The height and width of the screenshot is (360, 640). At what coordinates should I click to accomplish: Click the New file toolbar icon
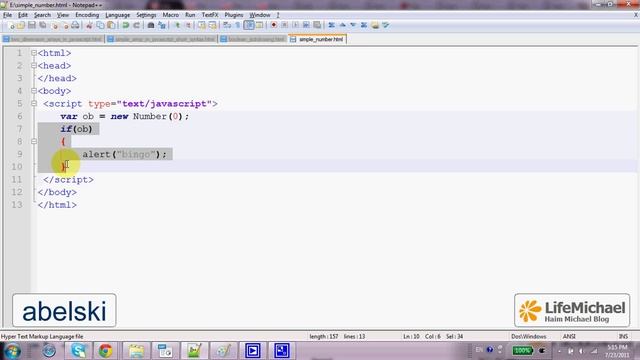pyautogui.click(x=11, y=25)
